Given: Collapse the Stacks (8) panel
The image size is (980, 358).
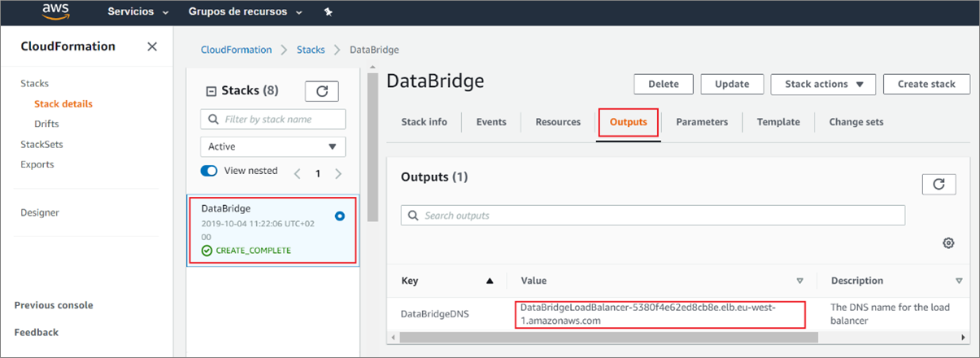Looking at the screenshot, I should point(211,91).
